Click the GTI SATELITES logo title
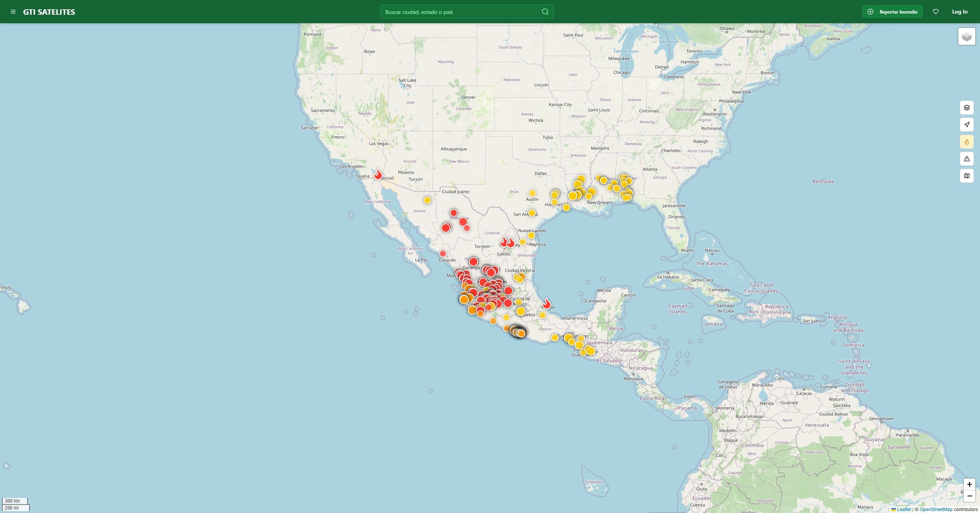The height and width of the screenshot is (513, 980). click(49, 12)
